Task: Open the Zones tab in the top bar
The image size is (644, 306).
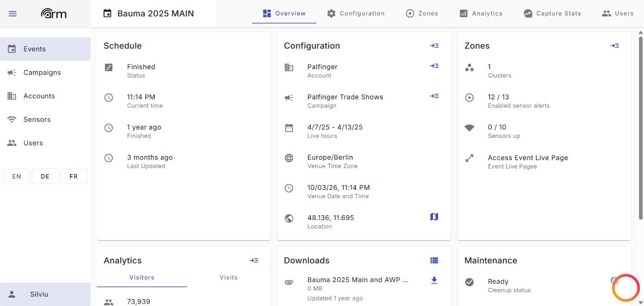Action: tap(422, 13)
